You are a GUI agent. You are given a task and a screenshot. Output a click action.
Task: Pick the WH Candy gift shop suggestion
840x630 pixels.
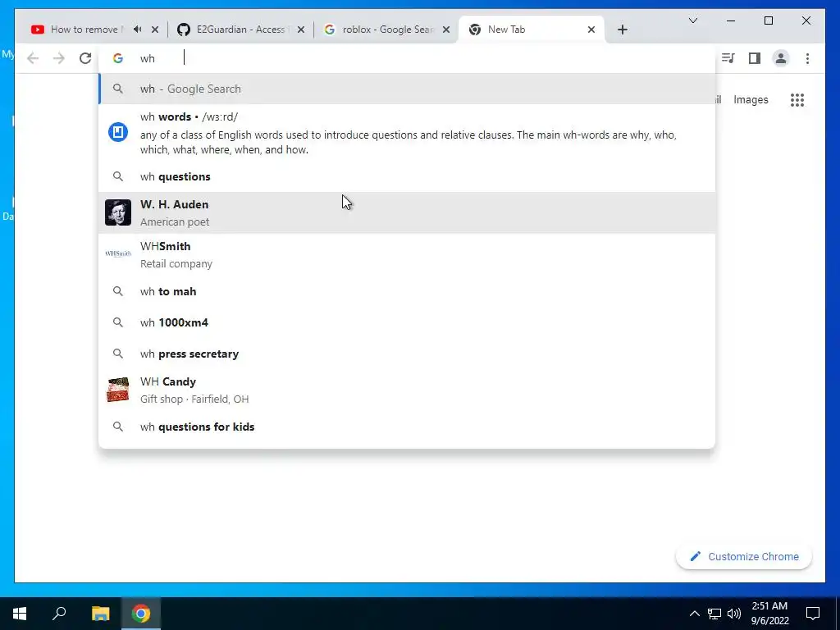[x=407, y=390]
